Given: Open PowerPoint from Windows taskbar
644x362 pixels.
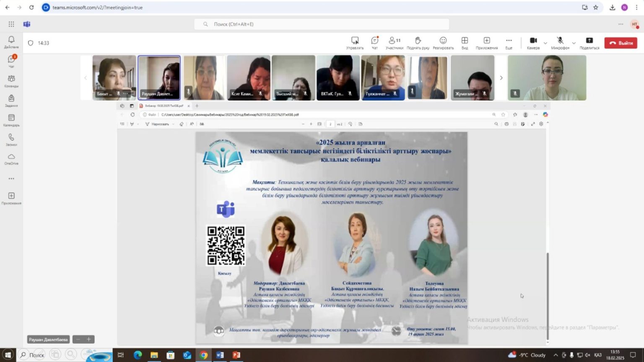Looking at the screenshot, I should [236, 355].
